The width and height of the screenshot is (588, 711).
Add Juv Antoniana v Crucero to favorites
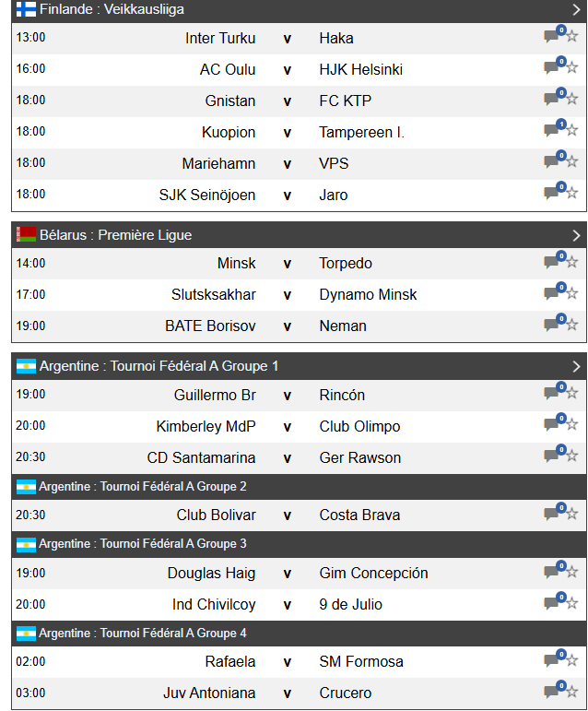(x=572, y=693)
